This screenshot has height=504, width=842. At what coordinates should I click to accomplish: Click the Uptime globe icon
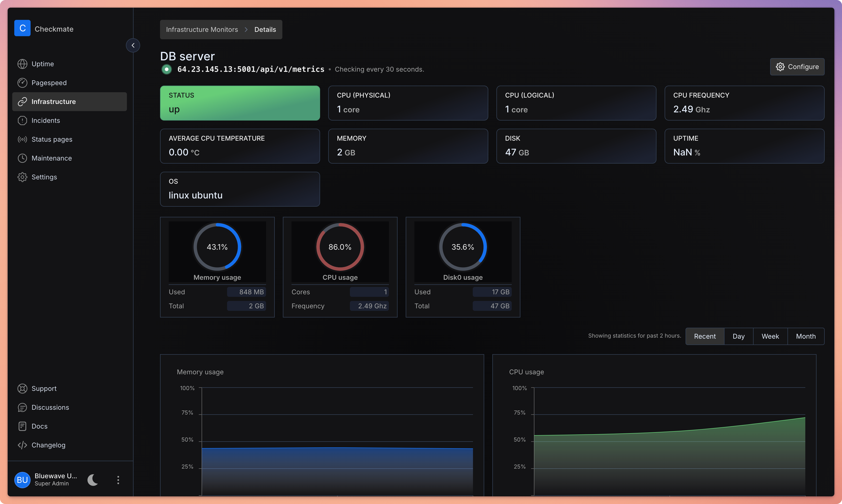coord(22,64)
